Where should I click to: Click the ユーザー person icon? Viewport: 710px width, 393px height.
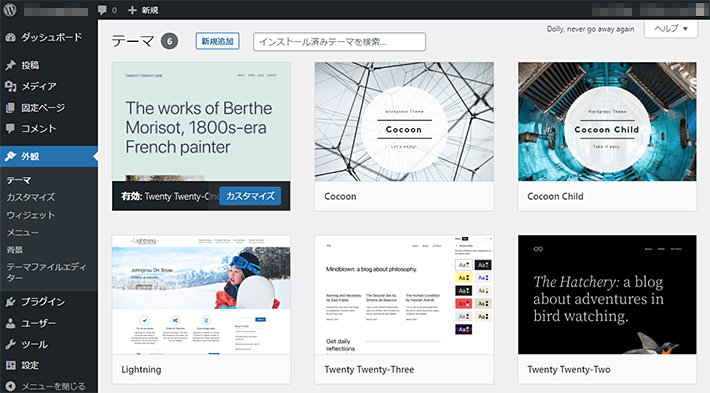pyautogui.click(x=10, y=323)
